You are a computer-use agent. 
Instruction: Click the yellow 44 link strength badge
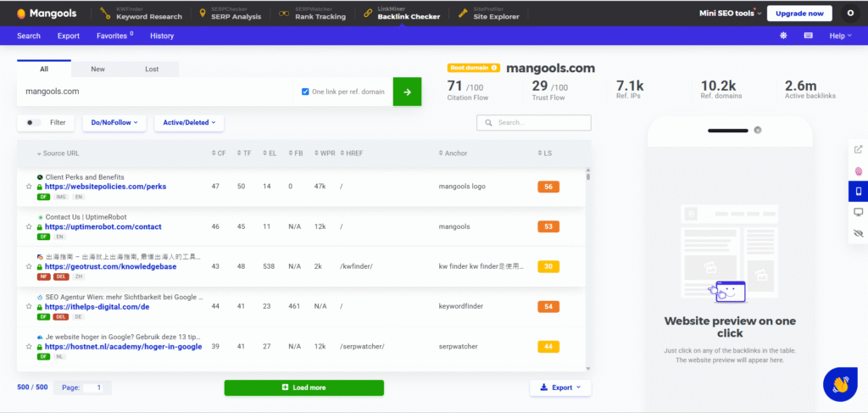tap(548, 346)
